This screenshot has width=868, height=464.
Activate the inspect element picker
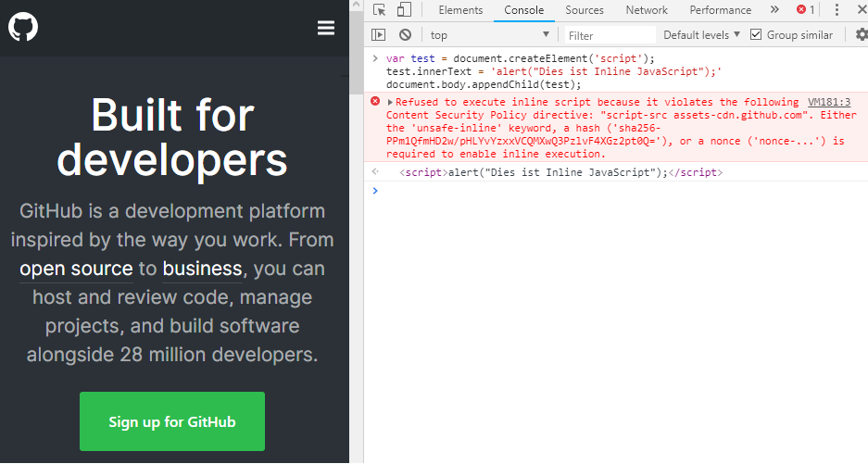tap(379, 10)
